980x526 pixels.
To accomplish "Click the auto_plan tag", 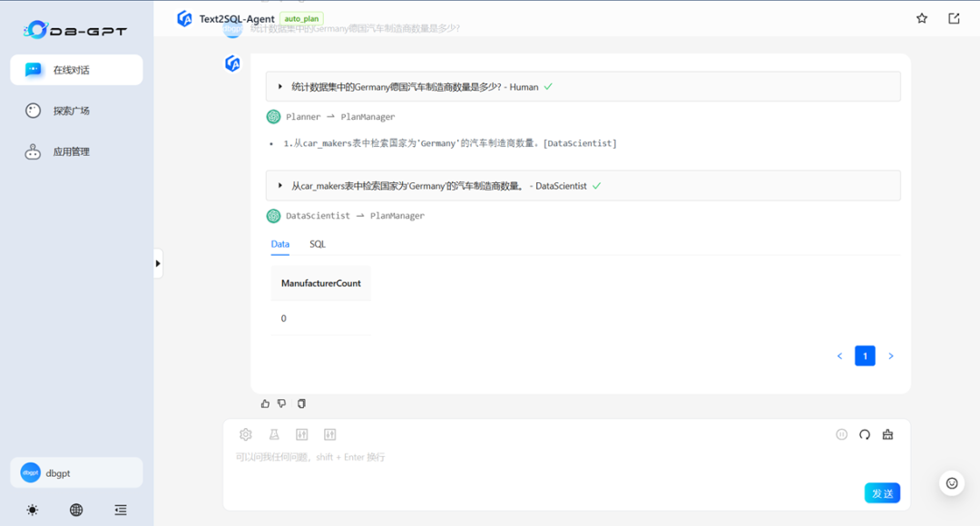I will [301, 19].
